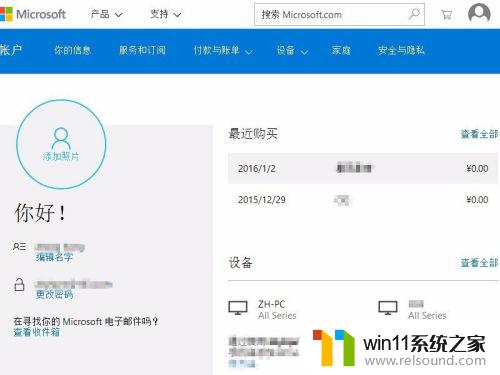Select the 2016/1/2 purchase row
Screen dimensions: 500x375
(363, 168)
